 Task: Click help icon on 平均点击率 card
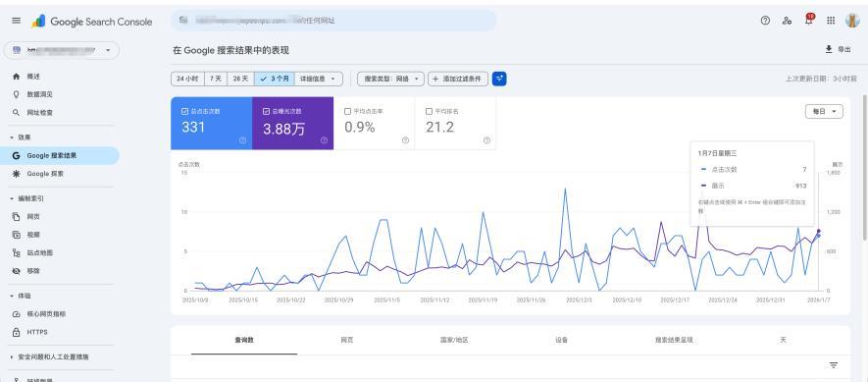coord(405,140)
